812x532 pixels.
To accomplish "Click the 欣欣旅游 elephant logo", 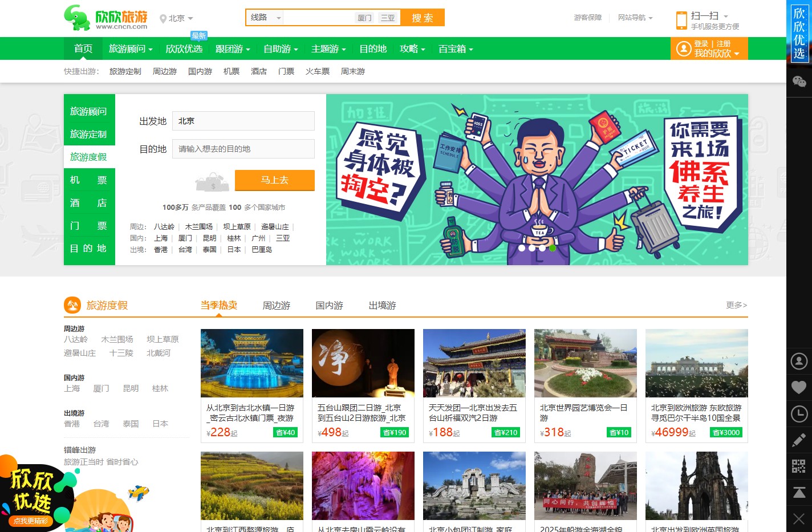I will 105,18.
